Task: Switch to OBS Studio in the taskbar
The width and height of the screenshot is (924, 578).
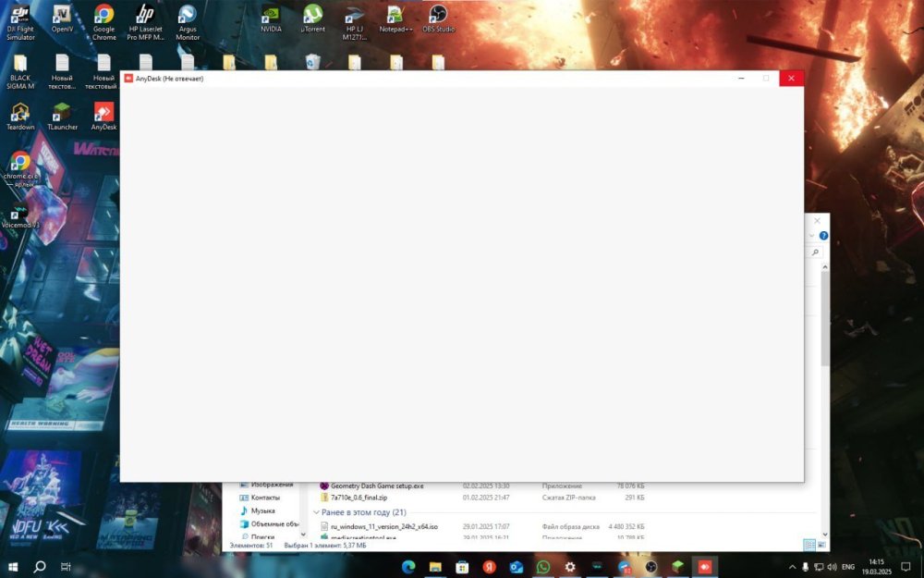Action: coord(650,567)
